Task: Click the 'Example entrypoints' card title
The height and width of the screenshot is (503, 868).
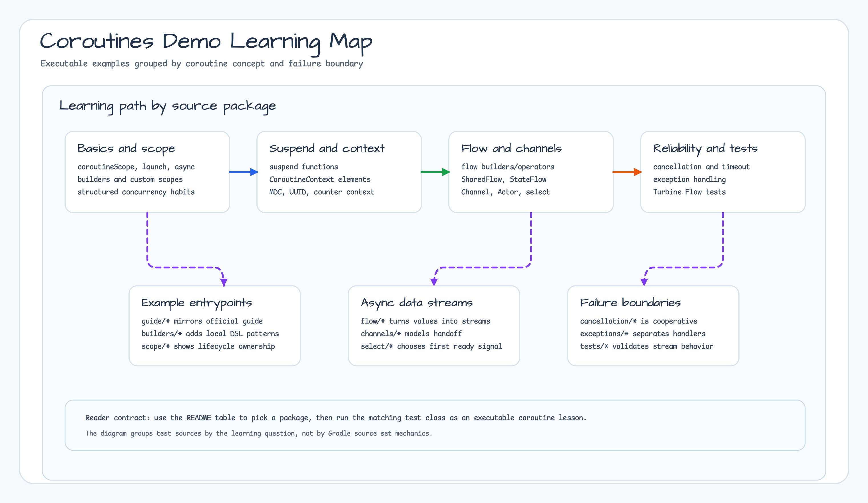Action: pyautogui.click(x=197, y=303)
